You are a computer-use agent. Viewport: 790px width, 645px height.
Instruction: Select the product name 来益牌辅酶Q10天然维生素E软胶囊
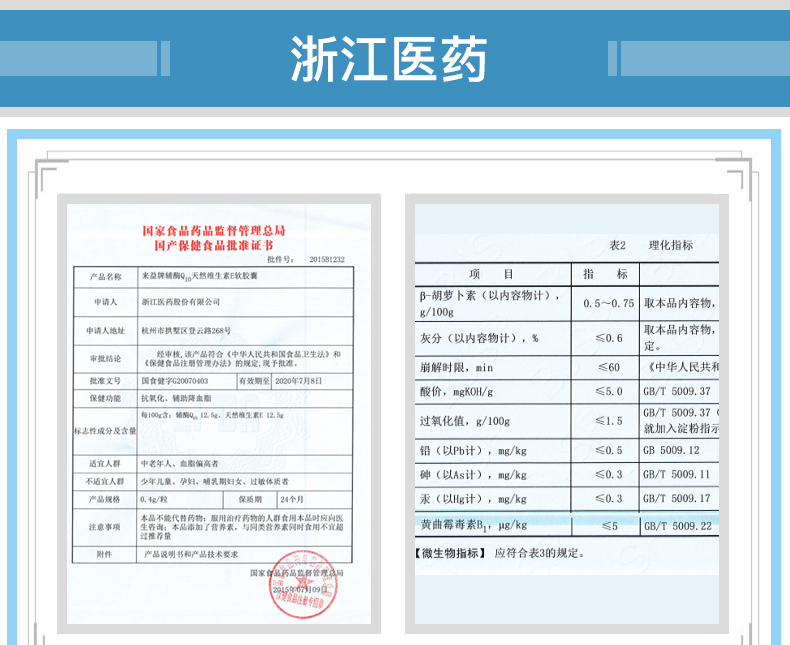[x=200, y=276]
